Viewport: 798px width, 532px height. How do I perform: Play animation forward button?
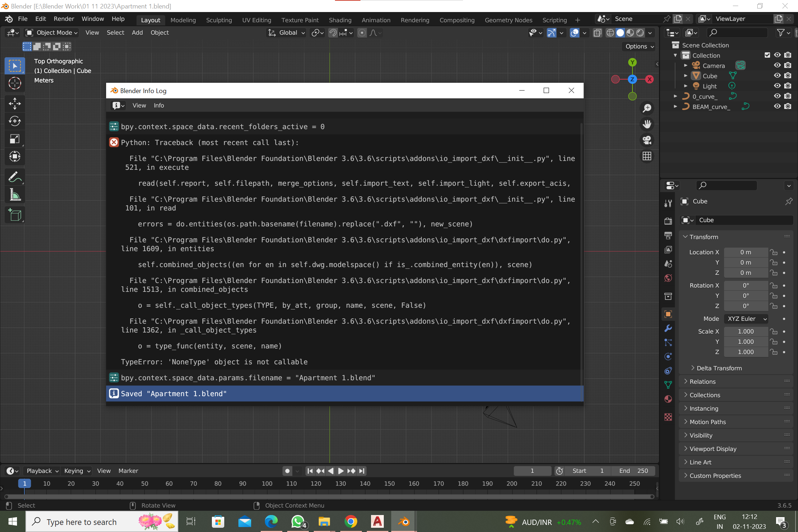point(340,471)
